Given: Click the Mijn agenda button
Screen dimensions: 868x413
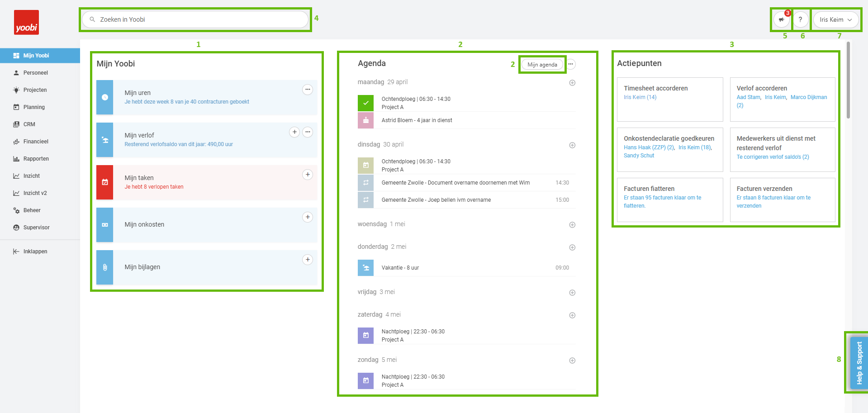Looking at the screenshot, I should coord(542,65).
